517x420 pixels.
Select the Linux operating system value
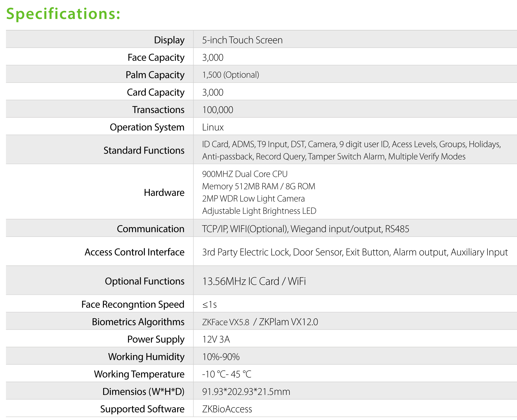pos(213,127)
